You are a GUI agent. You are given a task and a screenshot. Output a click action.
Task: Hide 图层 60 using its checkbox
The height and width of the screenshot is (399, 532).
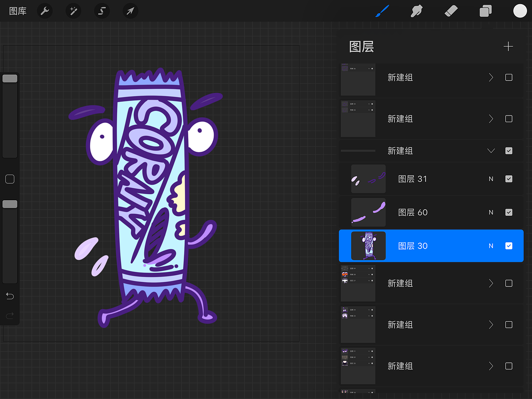pos(509,212)
